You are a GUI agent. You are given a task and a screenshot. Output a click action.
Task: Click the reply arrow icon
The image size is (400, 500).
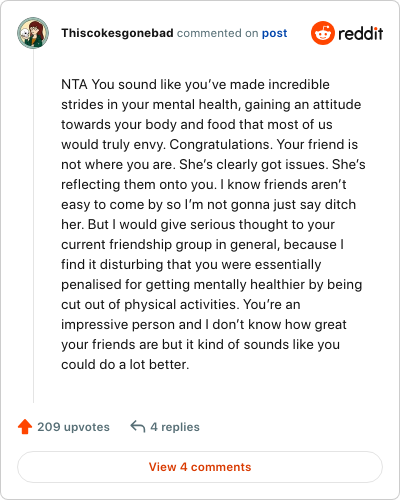click(x=138, y=426)
